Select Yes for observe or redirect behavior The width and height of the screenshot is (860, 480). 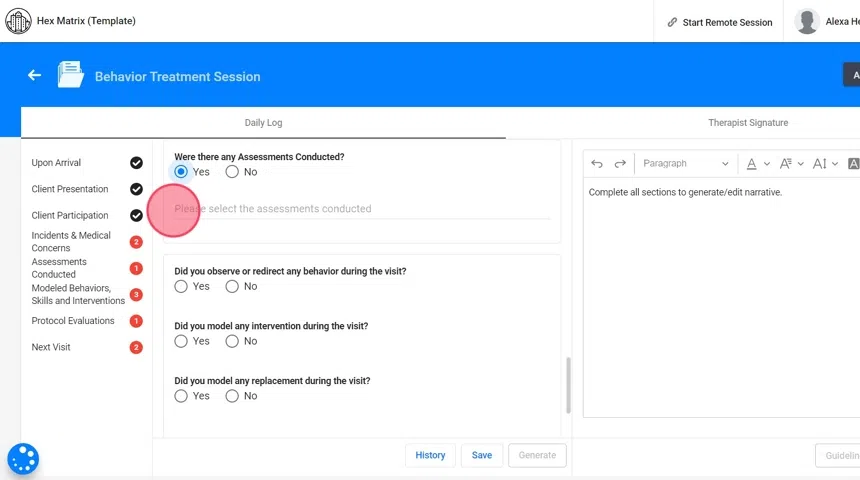tap(181, 287)
